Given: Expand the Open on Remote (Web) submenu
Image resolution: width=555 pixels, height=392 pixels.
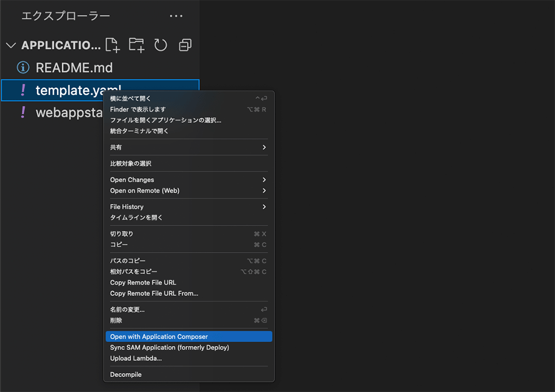Looking at the screenshot, I should pyautogui.click(x=189, y=190).
